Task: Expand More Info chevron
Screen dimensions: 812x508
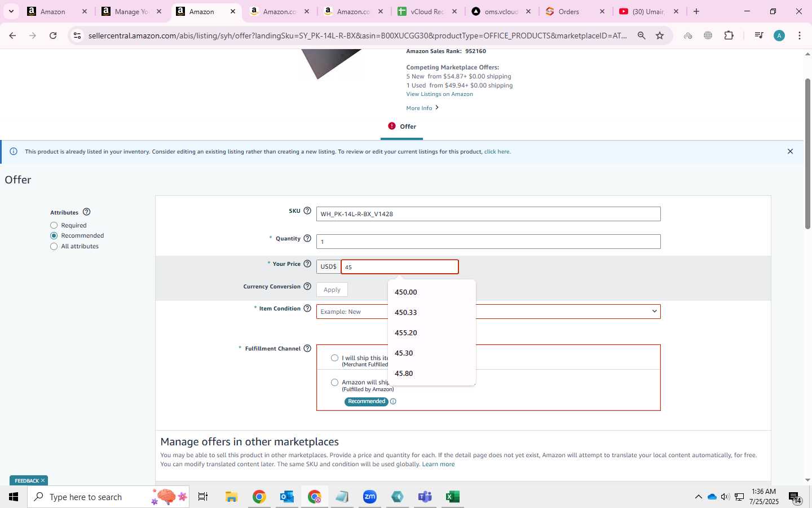Action: click(437, 108)
